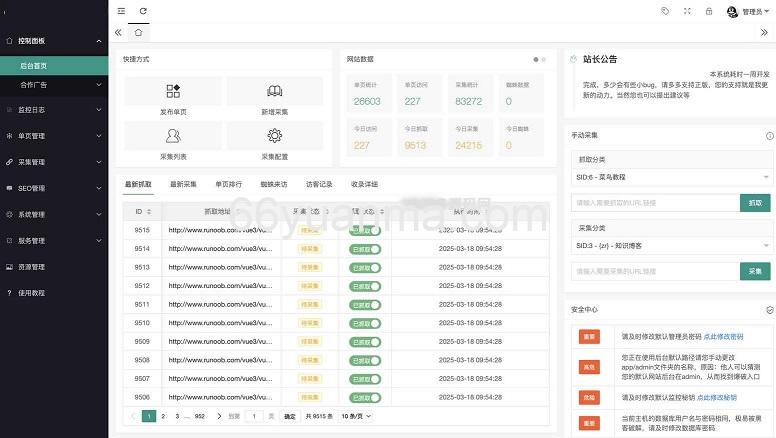The width and height of the screenshot is (776, 438).
Task: Click the SEO管理 sidebar icon
Action: [x=9, y=188]
